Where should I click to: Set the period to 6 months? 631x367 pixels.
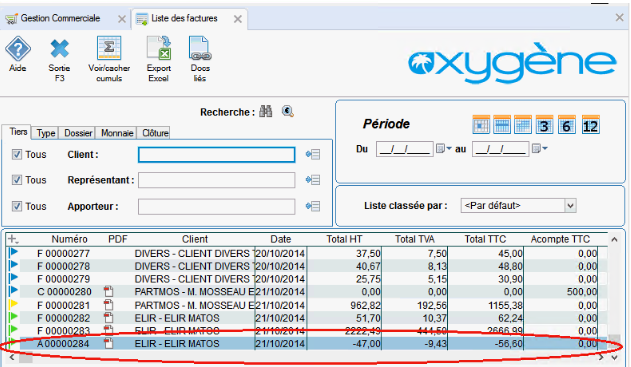[x=567, y=126]
